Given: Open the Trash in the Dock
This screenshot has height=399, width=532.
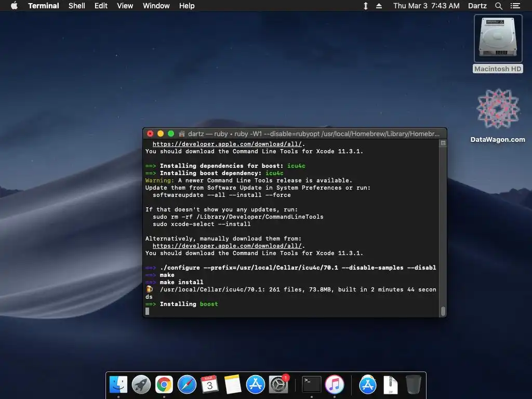Looking at the screenshot, I should point(413,385).
